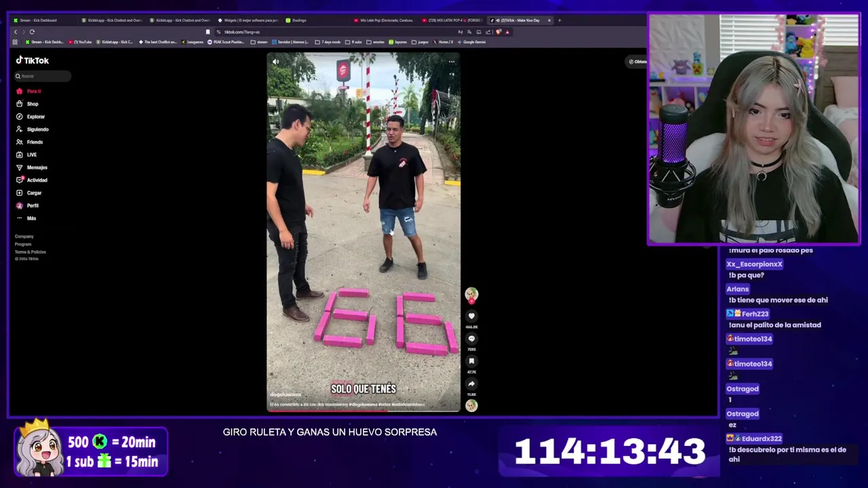
Task: Click the diegokawama username
Action: click(x=285, y=394)
